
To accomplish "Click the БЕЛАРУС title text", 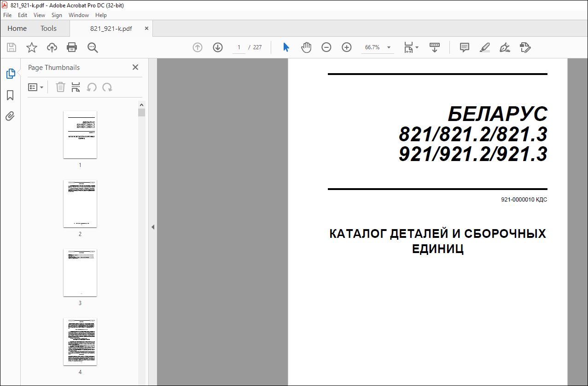I will 498,113.
